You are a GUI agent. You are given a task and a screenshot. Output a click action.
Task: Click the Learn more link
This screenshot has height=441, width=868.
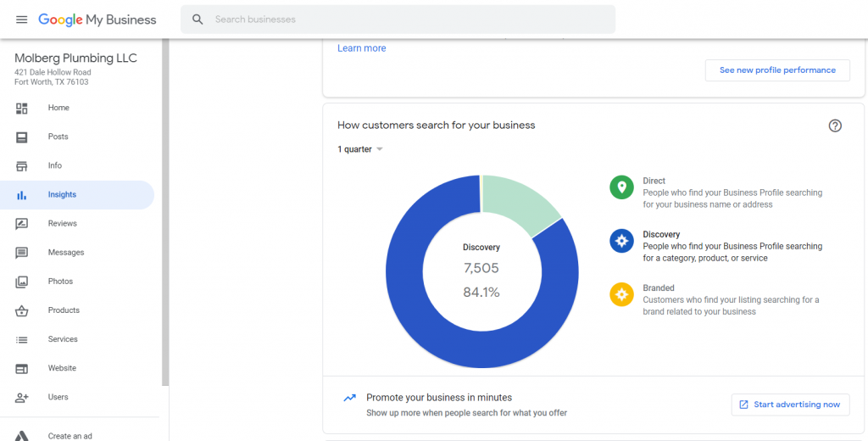(361, 48)
